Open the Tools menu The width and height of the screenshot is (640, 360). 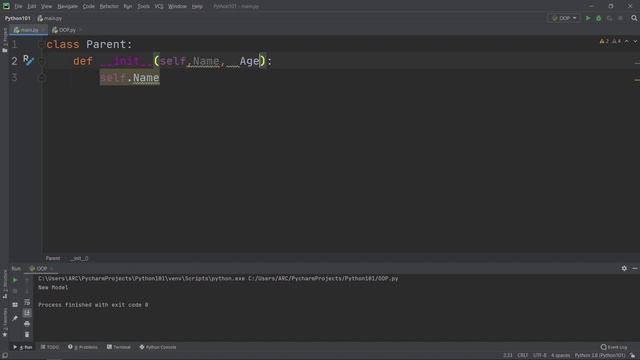[143, 7]
